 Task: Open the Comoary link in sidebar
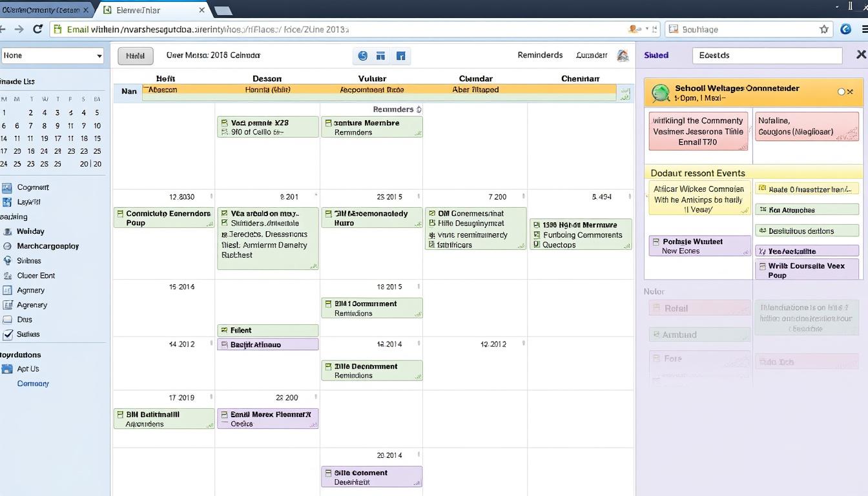[33, 384]
